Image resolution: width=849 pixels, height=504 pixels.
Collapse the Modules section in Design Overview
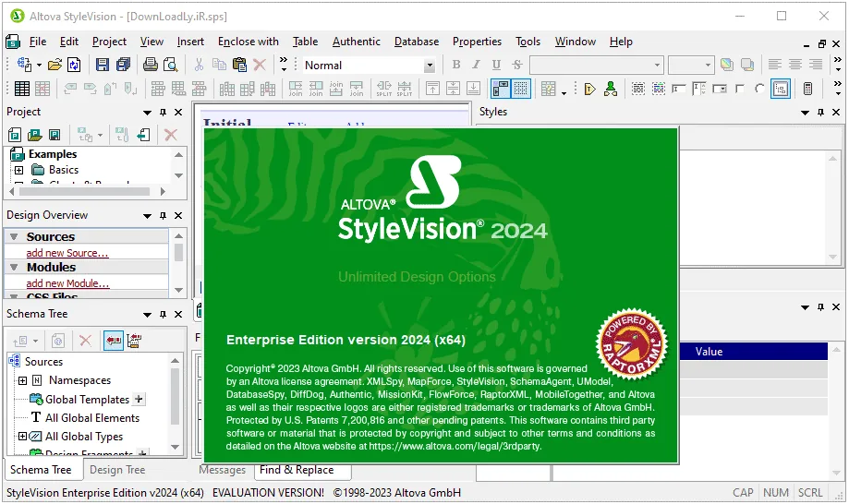[x=14, y=267]
